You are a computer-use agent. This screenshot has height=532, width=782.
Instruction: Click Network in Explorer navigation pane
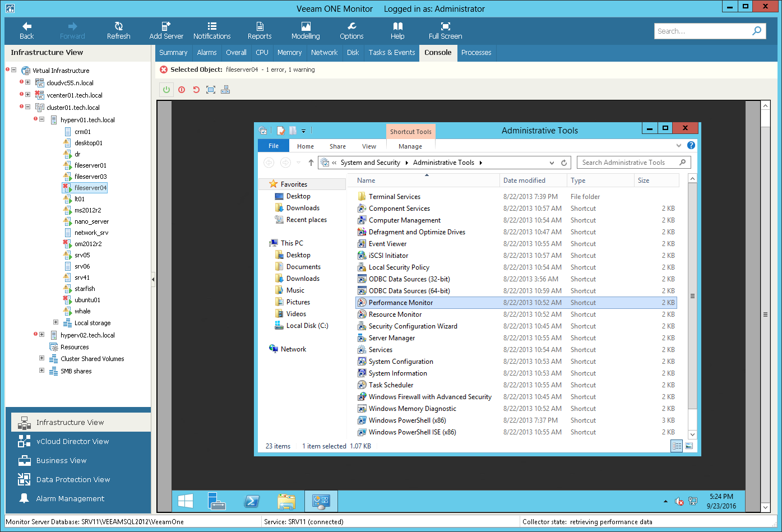coord(293,349)
